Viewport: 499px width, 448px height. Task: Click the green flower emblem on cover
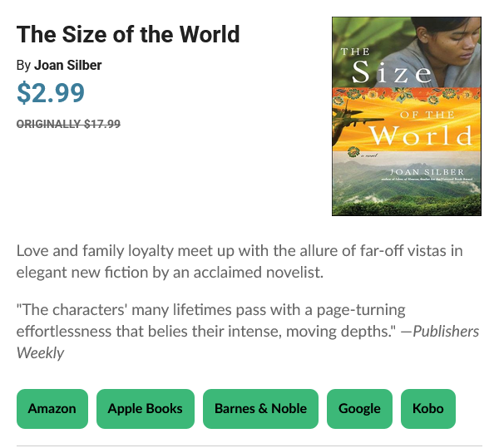[353, 151]
